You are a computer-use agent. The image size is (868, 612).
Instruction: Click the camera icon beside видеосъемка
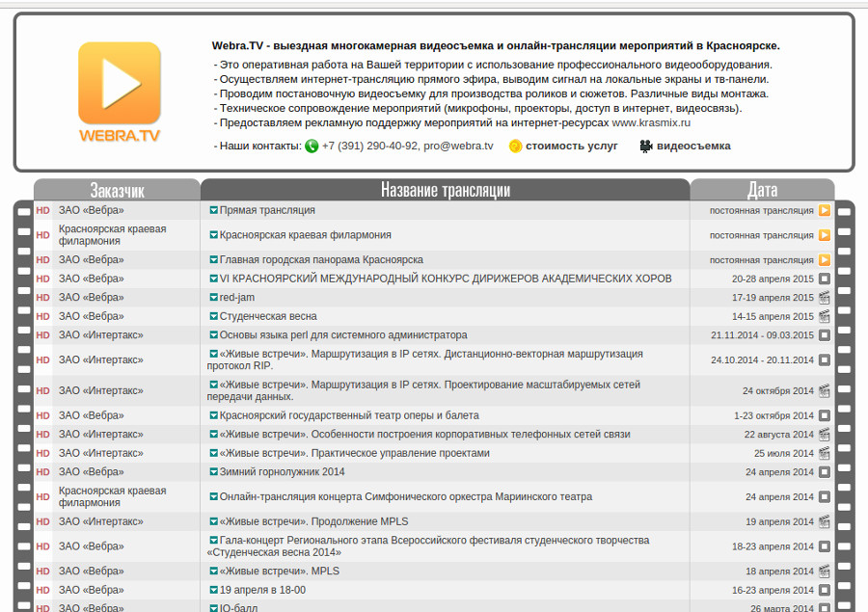pos(646,146)
